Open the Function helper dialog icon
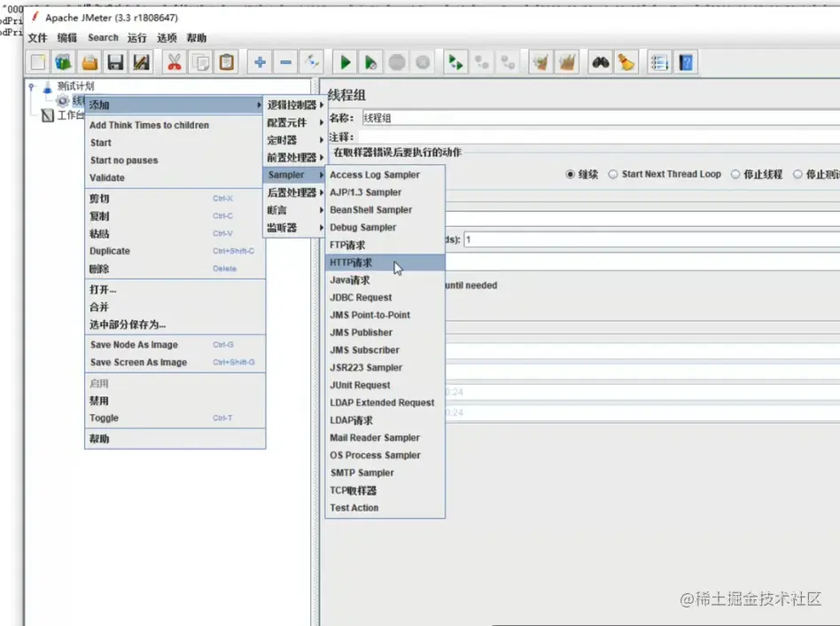The image size is (840, 626). pyautogui.click(x=659, y=62)
